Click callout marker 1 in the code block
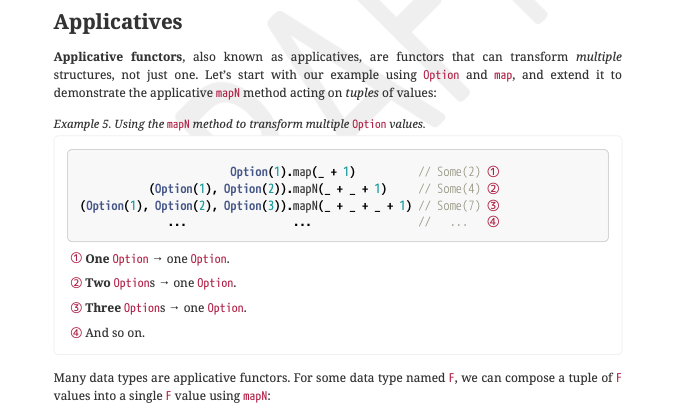This screenshot has width=677, height=419. pyautogui.click(x=492, y=171)
